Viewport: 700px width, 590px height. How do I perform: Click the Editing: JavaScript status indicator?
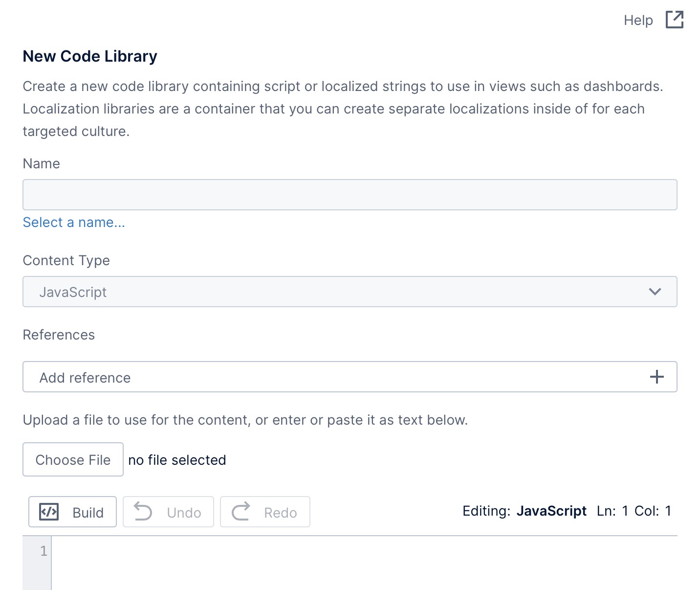[x=525, y=511]
